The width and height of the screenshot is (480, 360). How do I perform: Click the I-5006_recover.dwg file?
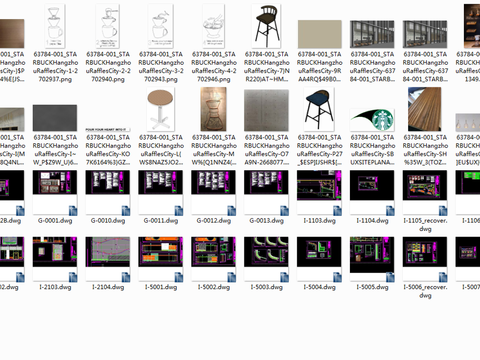click(x=425, y=260)
